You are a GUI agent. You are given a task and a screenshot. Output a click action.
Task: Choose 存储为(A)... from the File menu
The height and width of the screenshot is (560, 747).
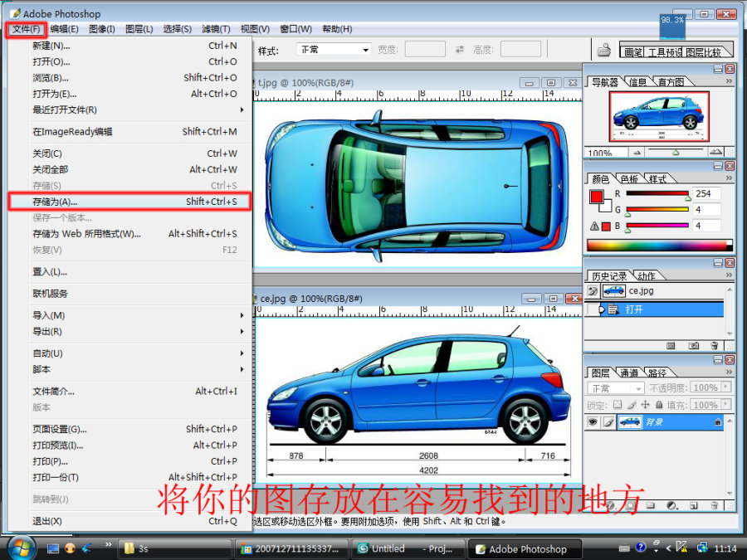coord(129,202)
